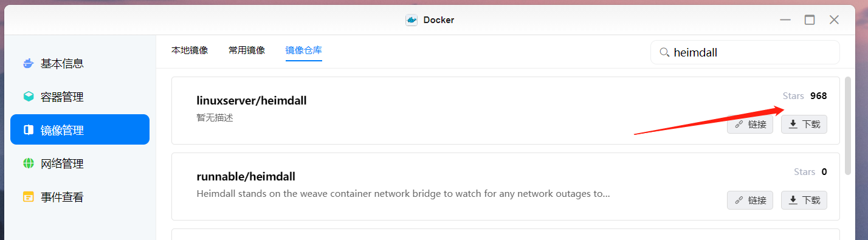The height and width of the screenshot is (240, 868).
Task: Minimize the Docker window
Action: pyautogui.click(x=786, y=20)
